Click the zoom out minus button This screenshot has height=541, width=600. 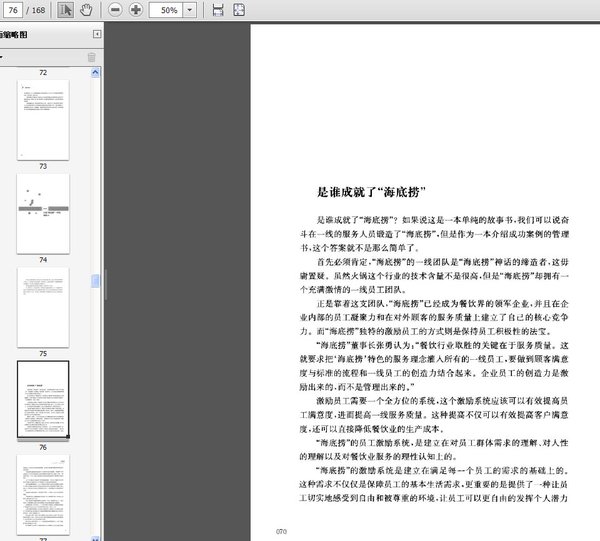[115, 10]
